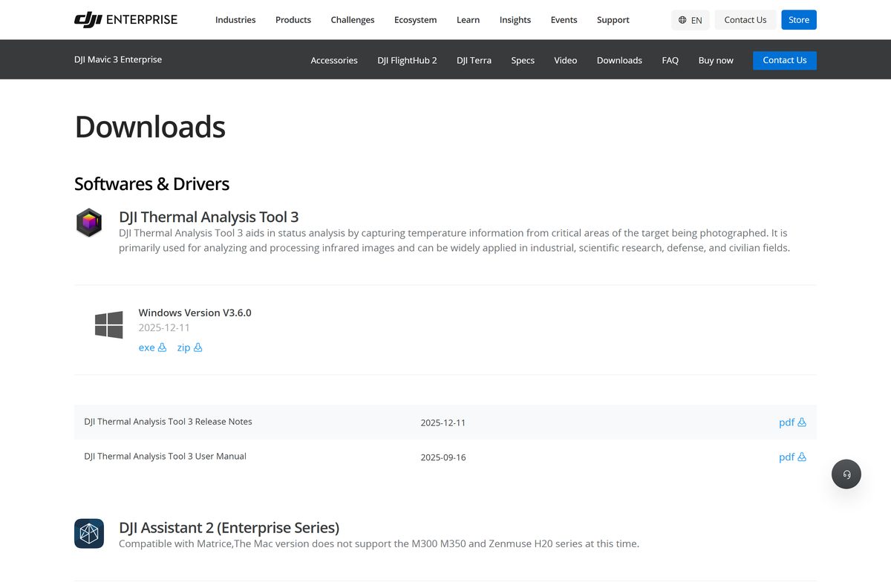
Task: Open the Challenges menu
Action: [353, 20]
